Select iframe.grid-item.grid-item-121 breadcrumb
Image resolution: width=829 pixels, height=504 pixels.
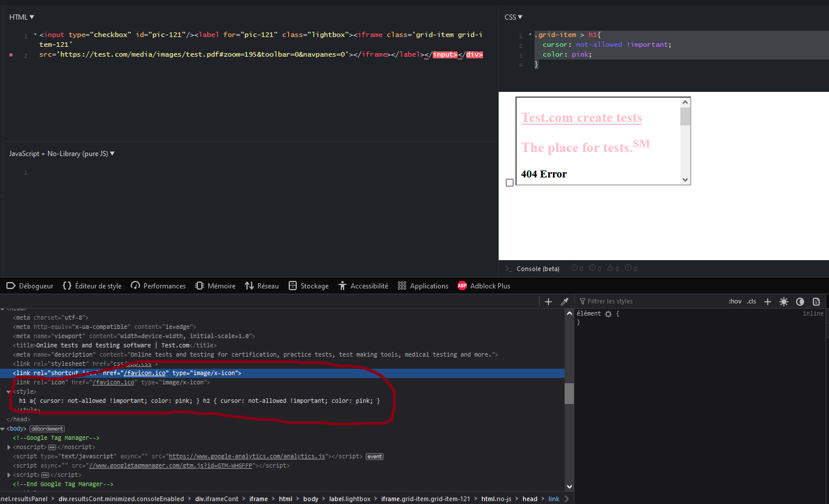point(425,499)
